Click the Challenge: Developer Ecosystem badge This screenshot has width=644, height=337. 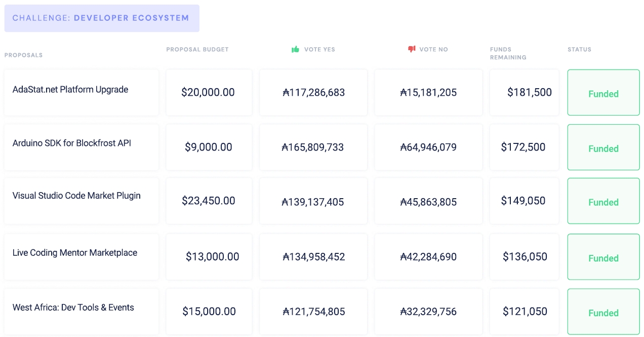(x=102, y=18)
